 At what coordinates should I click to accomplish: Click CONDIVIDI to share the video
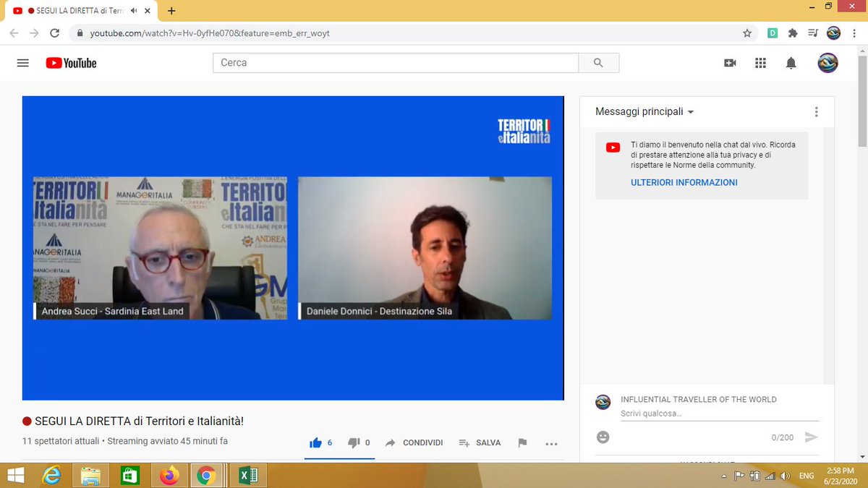tap(414, 442)
